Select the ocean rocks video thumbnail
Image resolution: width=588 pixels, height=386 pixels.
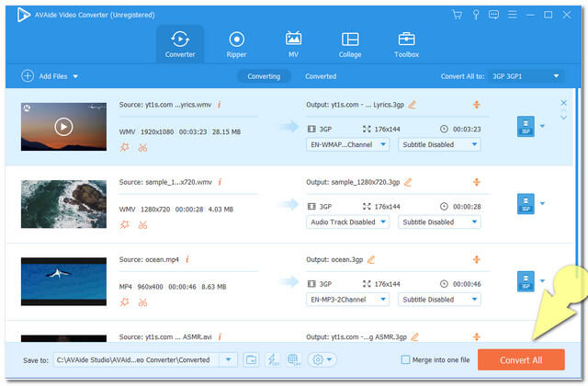(x=63, y=204)
